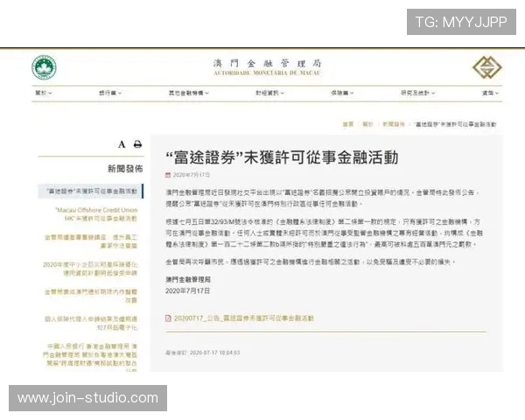525x420 pixels.
Task: Click the article headline '富途證券'未獲許可從事金融活動
Action: [x=282, y=157]
